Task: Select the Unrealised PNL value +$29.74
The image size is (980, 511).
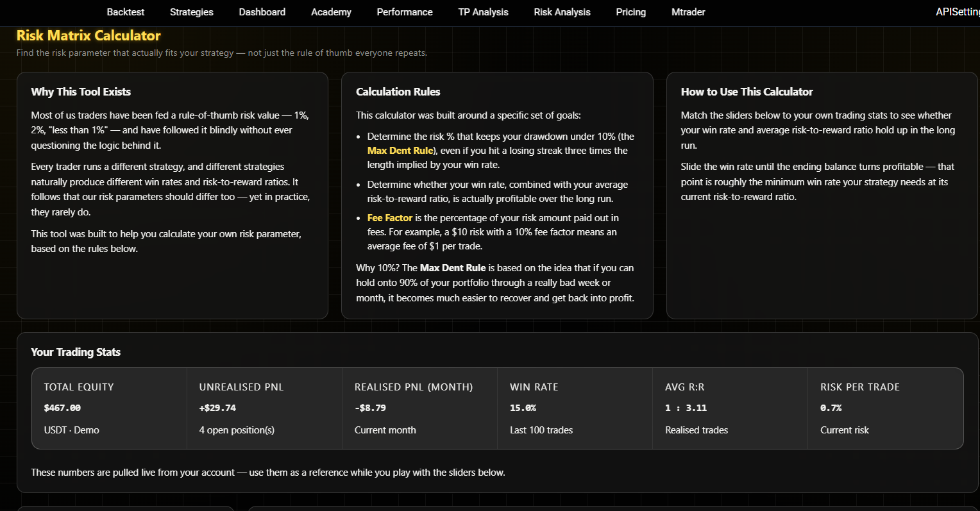Action: [x=217, y=408]
